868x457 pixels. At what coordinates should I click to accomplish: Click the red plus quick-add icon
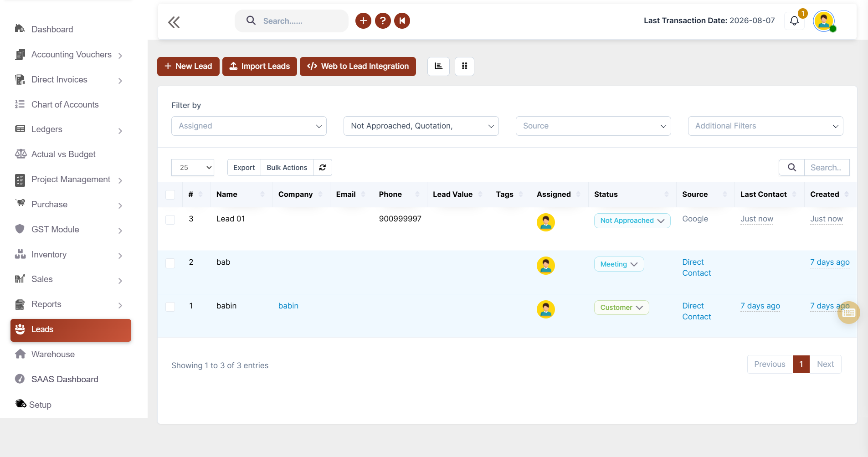tap(363, 21)
